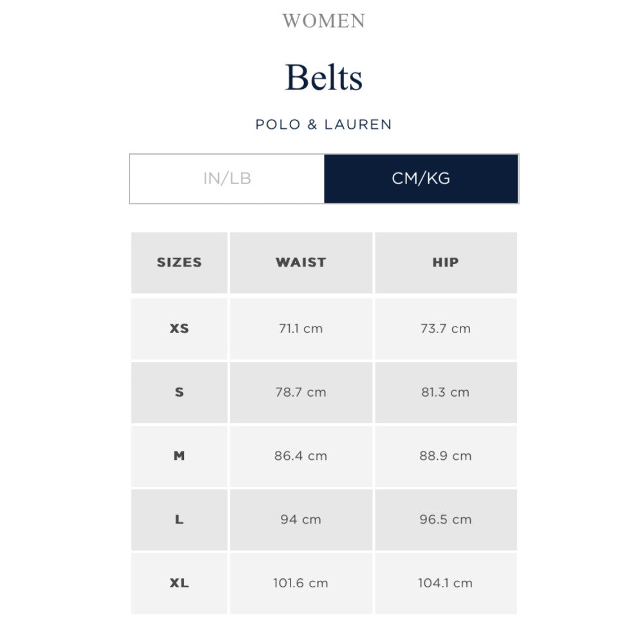
Task: Click the 71.1 cm waist value
Action: (x=301, y=328)
